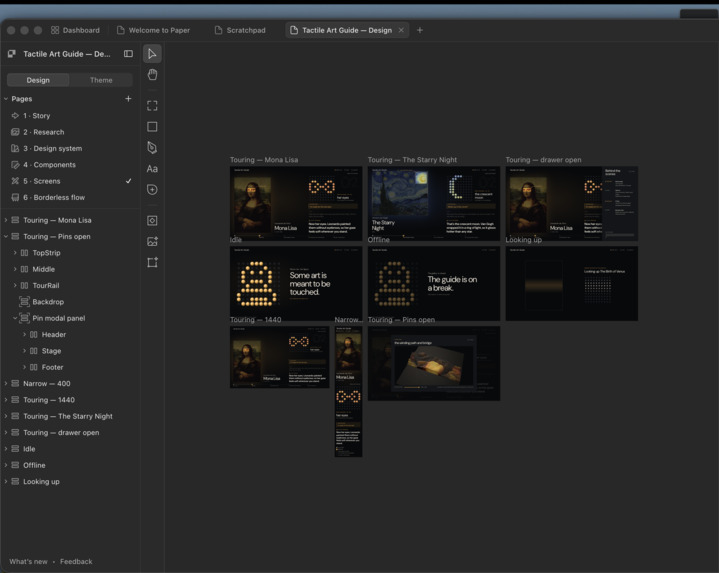
Task: Select the Touring — The Starry Night layer
Action: pos(70,416)
